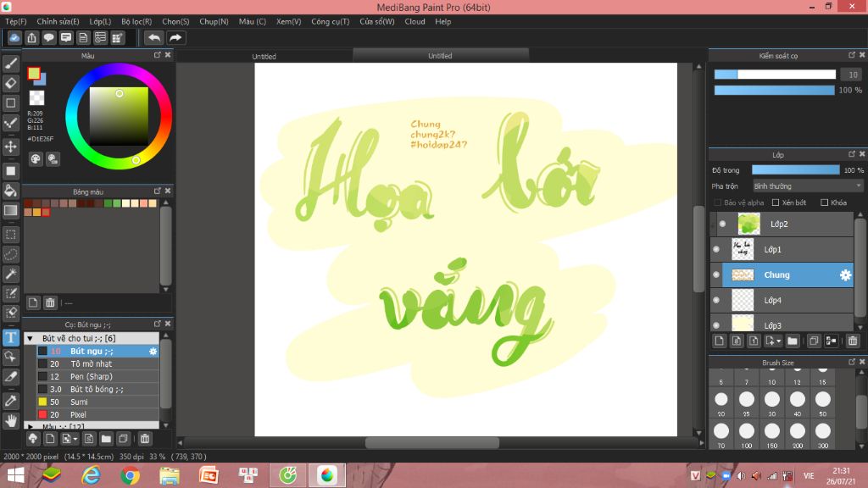
Task: Delete palette color with trash icon
Action: [50, 302]
